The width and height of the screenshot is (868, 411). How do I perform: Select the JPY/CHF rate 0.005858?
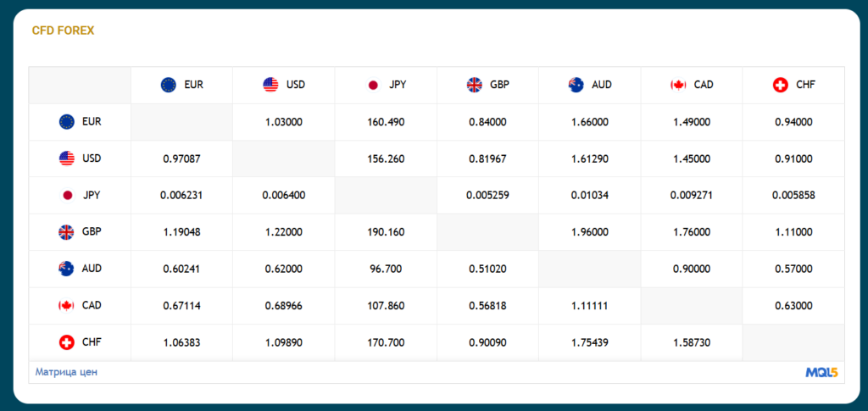[x=793, y=195]
